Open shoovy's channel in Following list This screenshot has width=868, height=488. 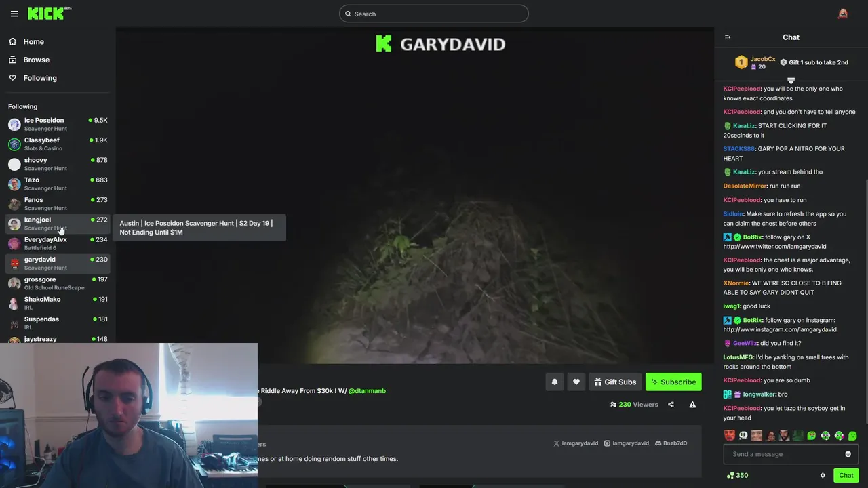[58, 164]
